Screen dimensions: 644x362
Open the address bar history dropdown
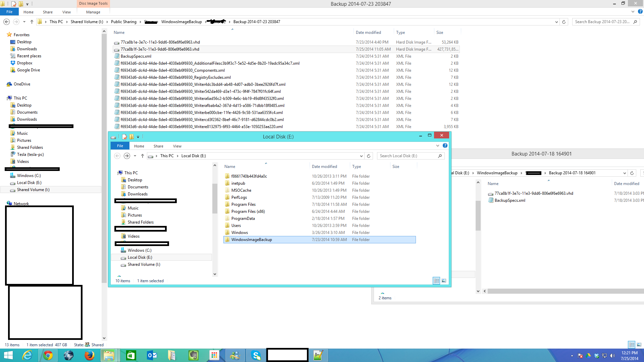pos(361,156)
